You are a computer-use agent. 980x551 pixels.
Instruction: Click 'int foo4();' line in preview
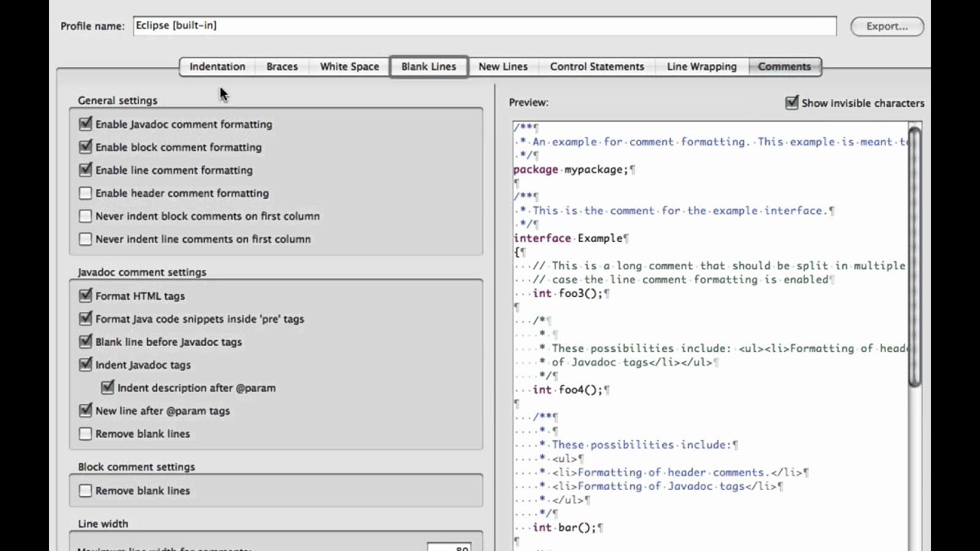pos(571,390)
